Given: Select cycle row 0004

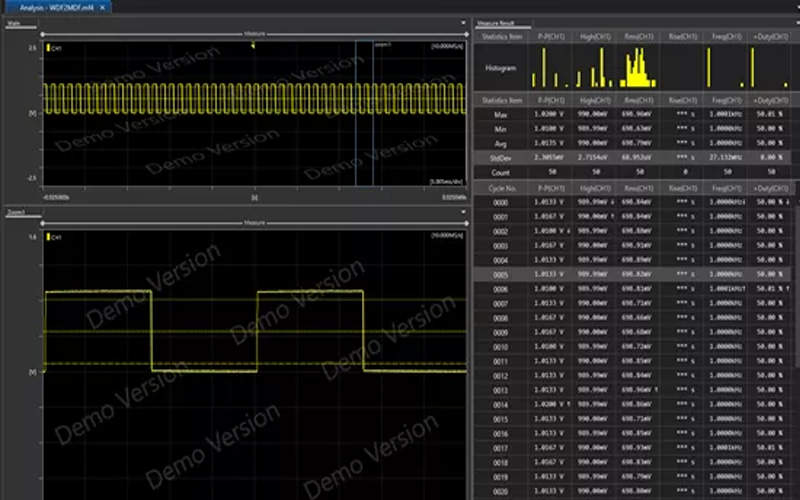Looking at the screenshot, I should pyautogui.click(x=633, y=260).
